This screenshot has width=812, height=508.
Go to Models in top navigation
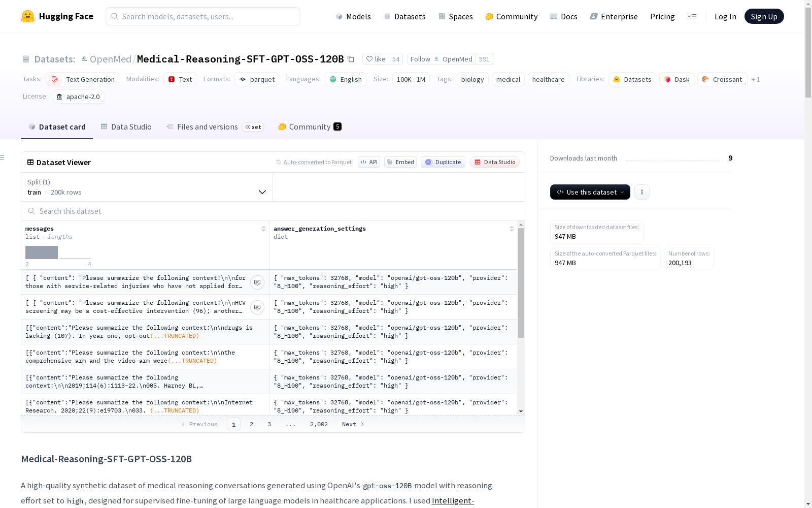pos(353,16)
